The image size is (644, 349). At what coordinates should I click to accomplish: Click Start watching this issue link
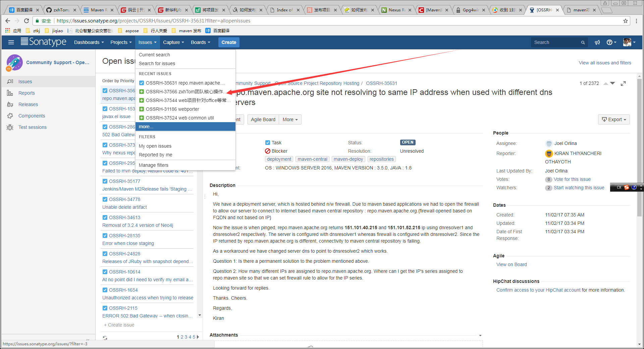click(x=579, y=188)
